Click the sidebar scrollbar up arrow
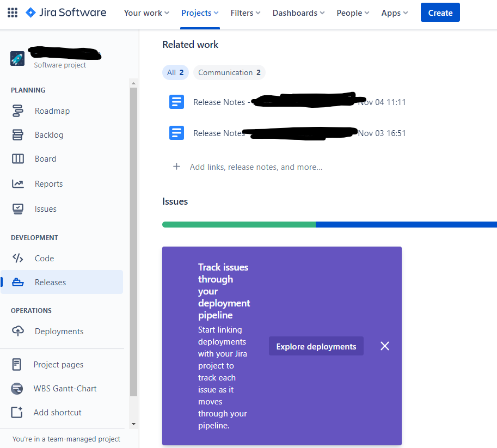 point(133,83)
